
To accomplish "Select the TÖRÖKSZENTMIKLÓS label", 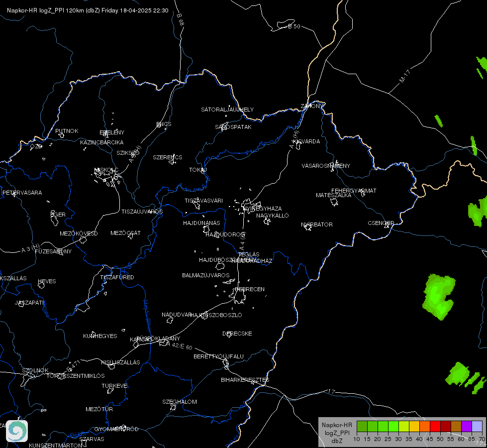I will pos(76,375).
